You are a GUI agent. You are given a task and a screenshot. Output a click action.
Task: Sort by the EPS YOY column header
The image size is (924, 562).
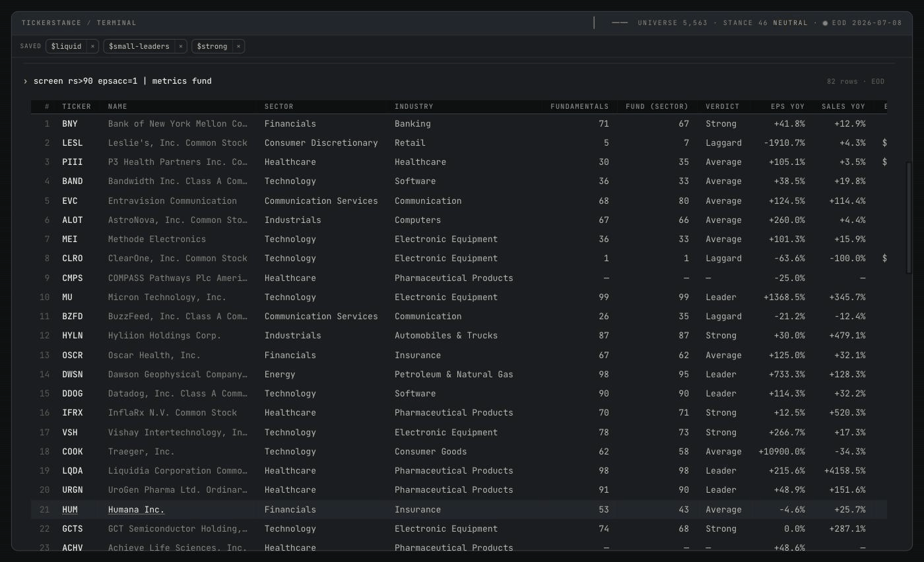(x=787, y=106)
